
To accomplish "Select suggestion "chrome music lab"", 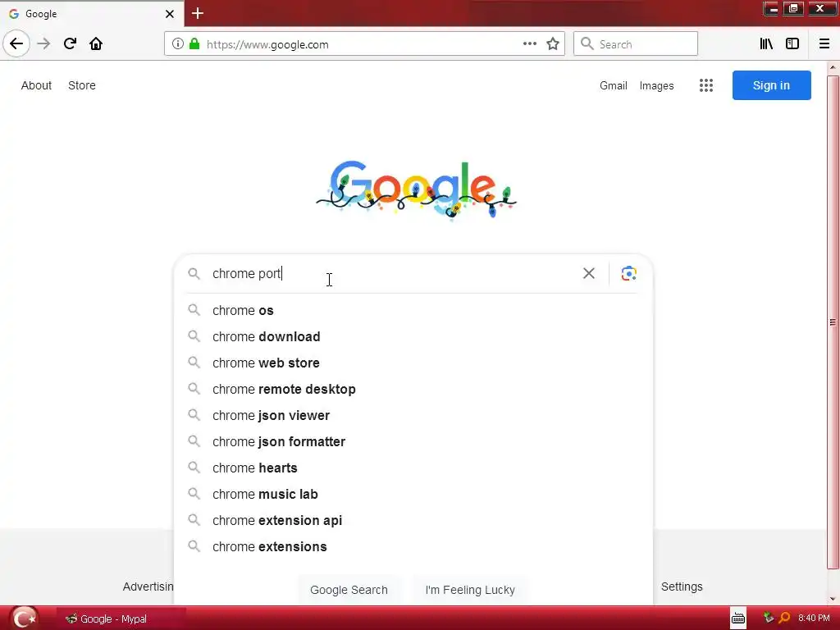I will click(x=413, y=494).
